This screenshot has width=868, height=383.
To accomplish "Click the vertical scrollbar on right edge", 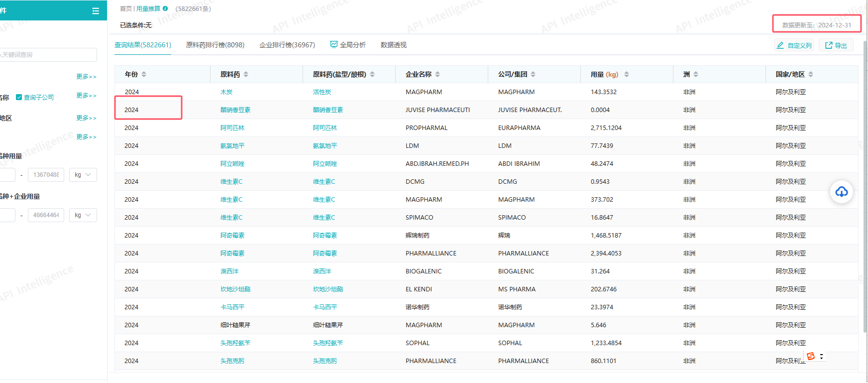I will (865, 184).
